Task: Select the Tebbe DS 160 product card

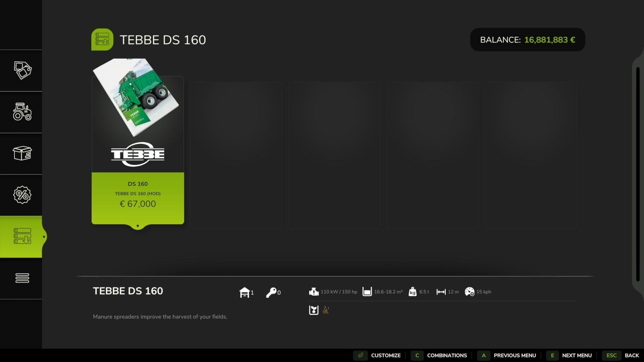Action: tap(138, 150)
